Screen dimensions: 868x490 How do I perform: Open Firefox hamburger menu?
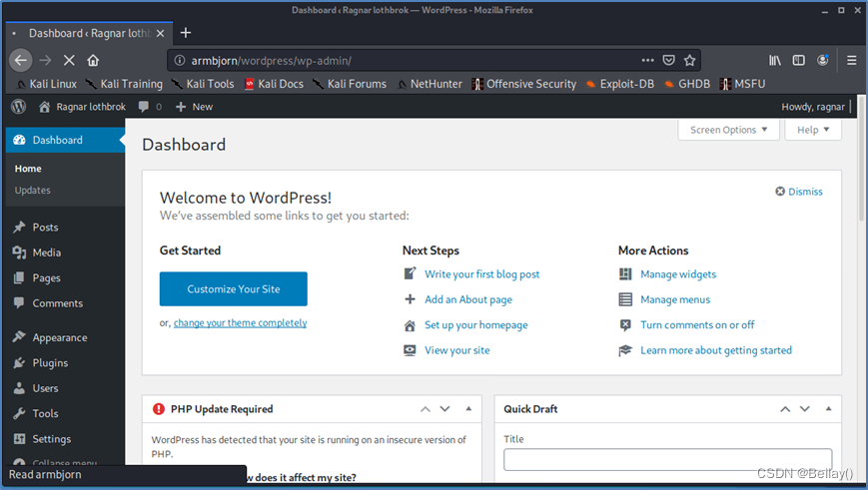(x=850, y=60)
